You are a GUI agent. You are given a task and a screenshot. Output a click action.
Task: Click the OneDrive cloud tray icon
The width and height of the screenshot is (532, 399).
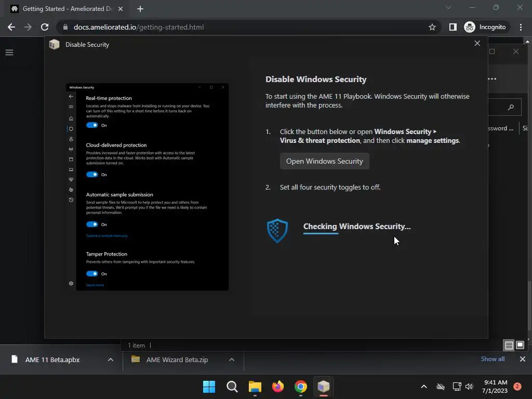[441, 387]
